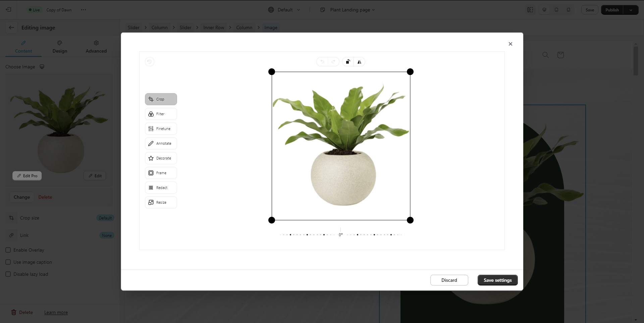
Task: Click the revert history icon
Action: (150, 62)
